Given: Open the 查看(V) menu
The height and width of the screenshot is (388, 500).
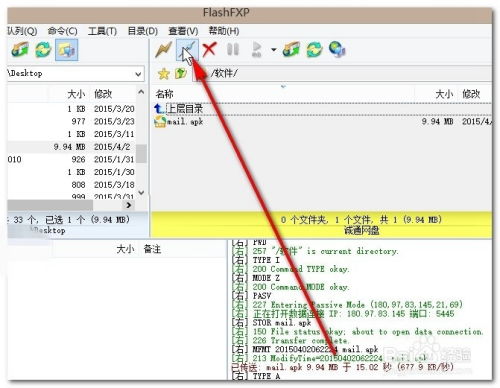Looking at the screenshot, I should [183, 31].
